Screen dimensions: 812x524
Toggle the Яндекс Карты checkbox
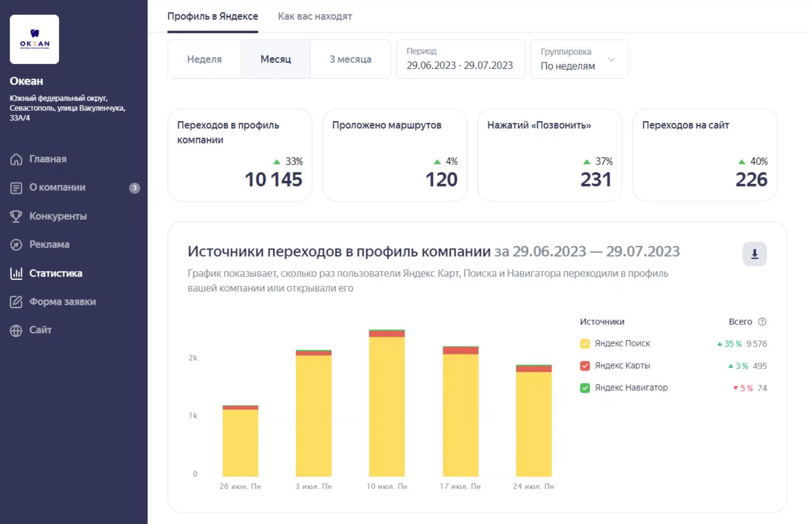tap(585, 365)
